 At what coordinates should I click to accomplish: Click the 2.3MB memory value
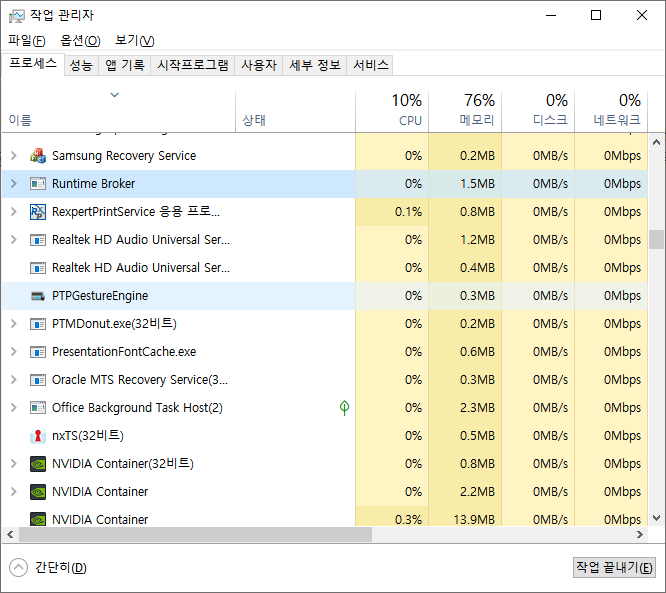(477, 408)
